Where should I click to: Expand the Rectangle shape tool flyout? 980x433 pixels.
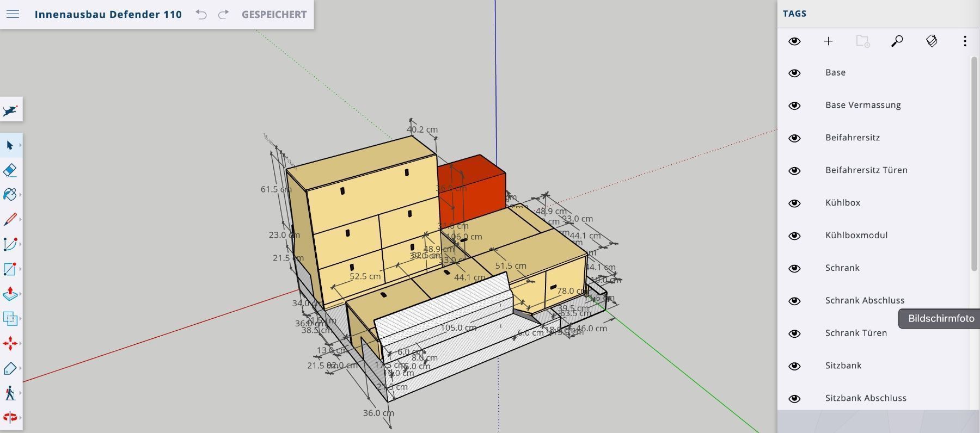pyautogui.click(x=20, y=269)
